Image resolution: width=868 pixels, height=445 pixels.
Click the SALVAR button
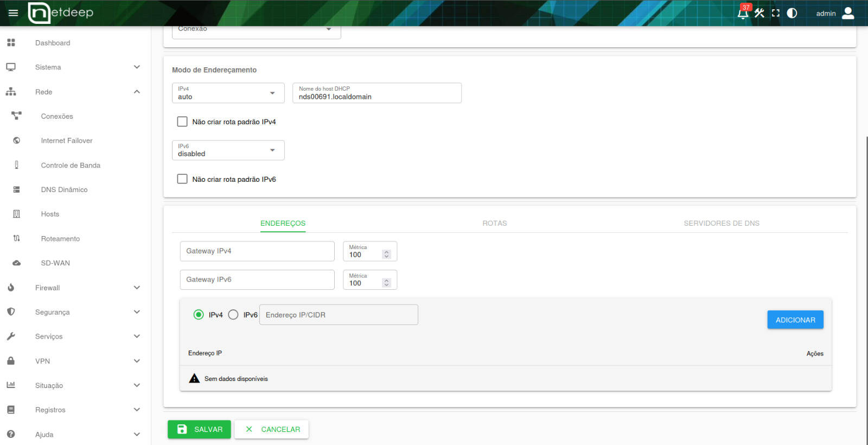[x=199, y=429]
